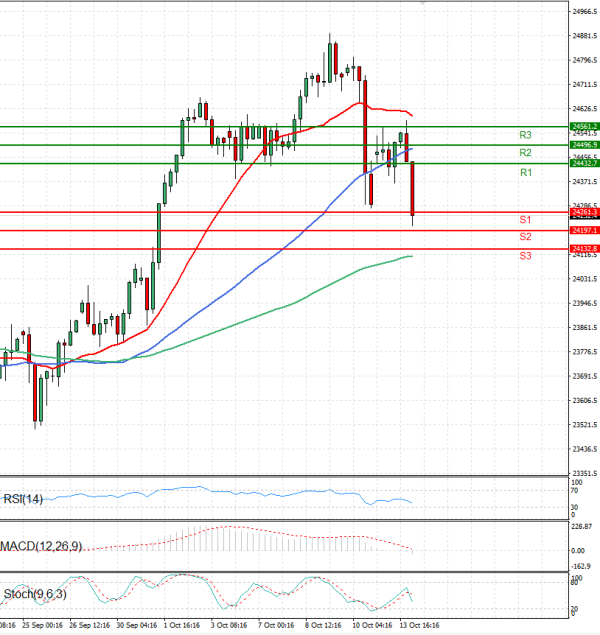The width and height of the screenshot is (600, 635).
Task: Click the 24197.1 red price tag
Action: pyautogui.click(x=584, y=230)
